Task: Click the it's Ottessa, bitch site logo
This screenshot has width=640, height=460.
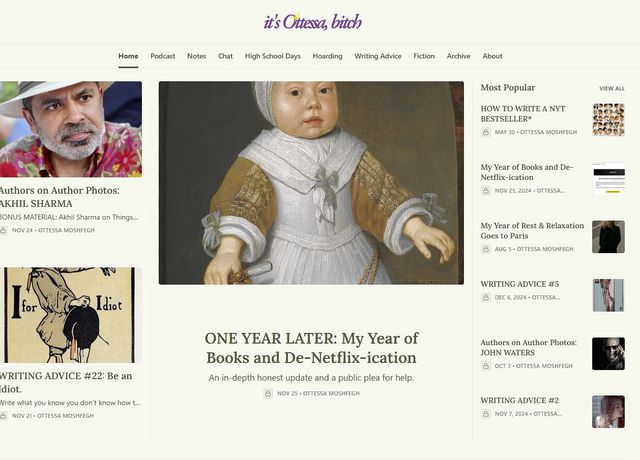Action: 313,22
